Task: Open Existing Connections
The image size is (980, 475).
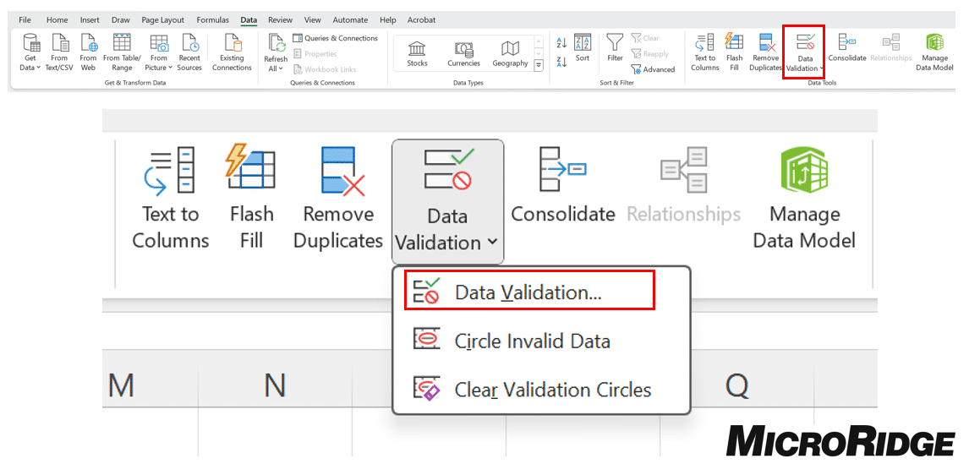Action: point(232,44)
